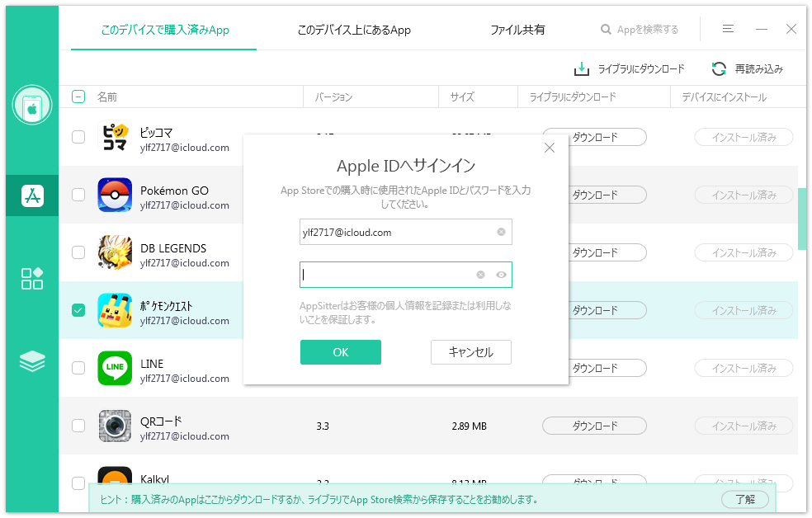Click QRコード version 3.3 cell
This screenshot has height=518, width=812.
coord(323,426)
